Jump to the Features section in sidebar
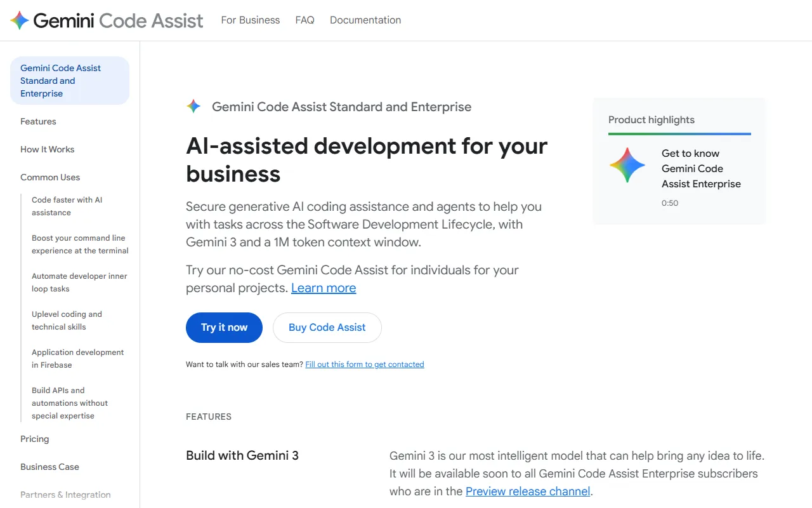 pos(38,121)
